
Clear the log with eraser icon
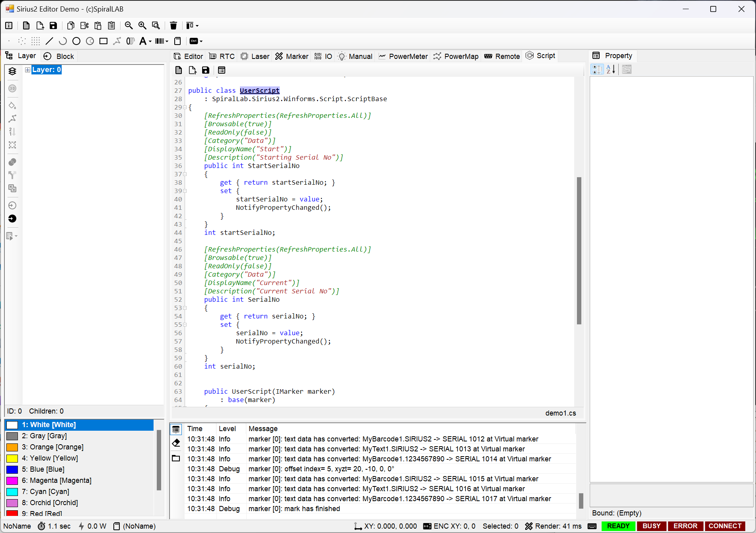click(x=176, y=443)
